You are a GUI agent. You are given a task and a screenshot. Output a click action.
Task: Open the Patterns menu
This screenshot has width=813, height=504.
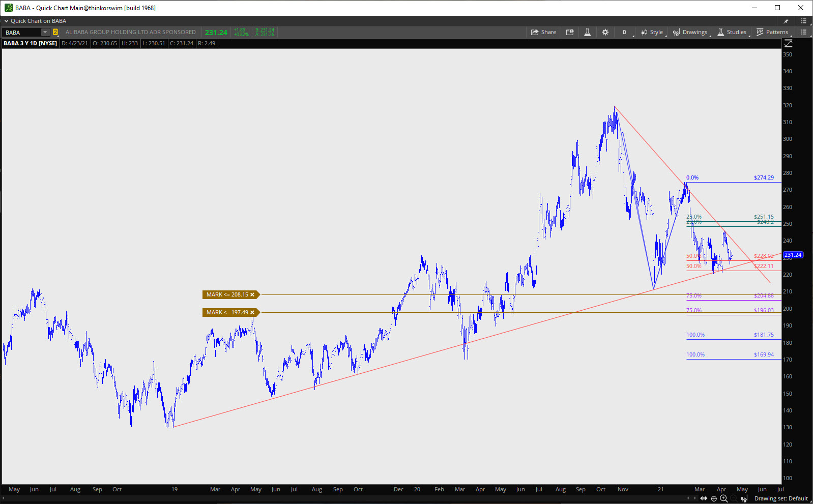pyautogui.click(x=772, y=32)
